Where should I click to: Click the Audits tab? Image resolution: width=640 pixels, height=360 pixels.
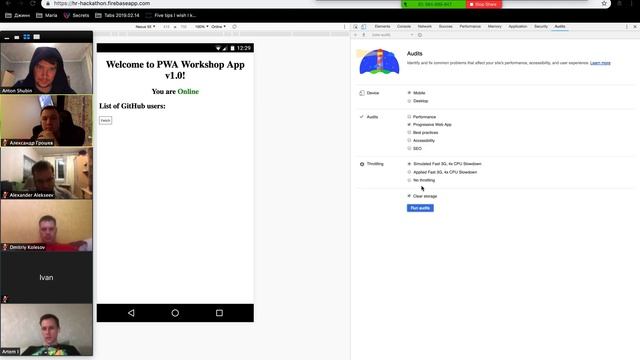pos(560,27)
